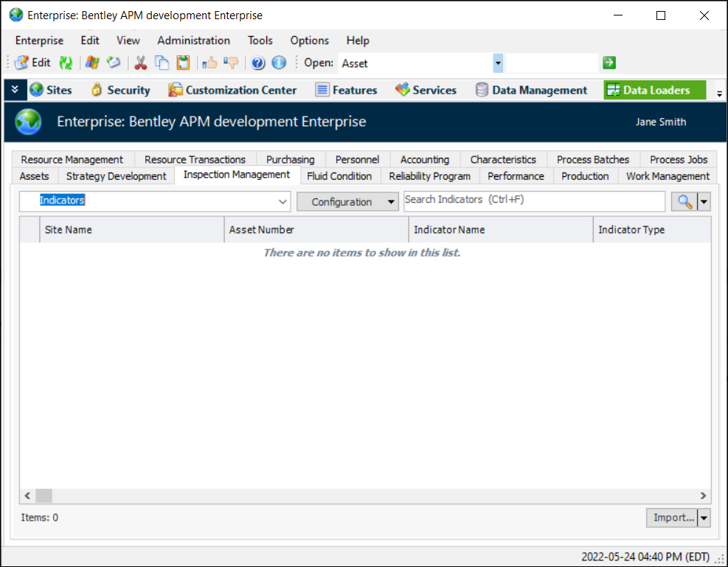The width and height of the screenshot is (728, 567).
Task: Click the Cut scissors icon
Action: pyautogui.click(x=140, y=63)
